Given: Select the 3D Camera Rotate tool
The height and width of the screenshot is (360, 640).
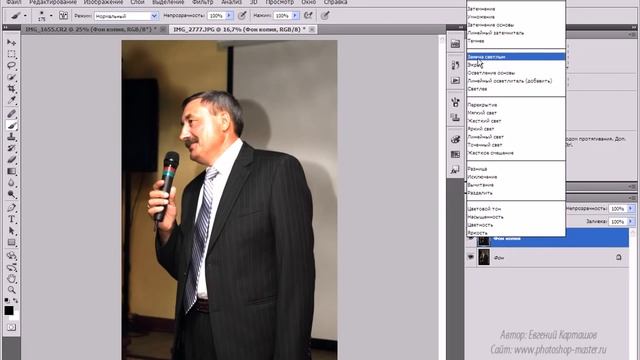Looking at the screenshot, I should 11,267.
